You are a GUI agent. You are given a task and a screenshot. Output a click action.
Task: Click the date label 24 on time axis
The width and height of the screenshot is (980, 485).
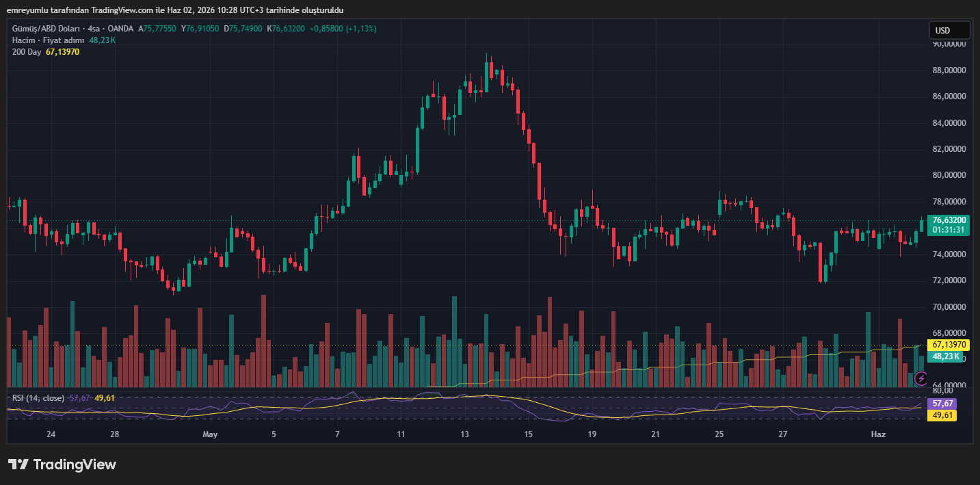tap(51, 434)
